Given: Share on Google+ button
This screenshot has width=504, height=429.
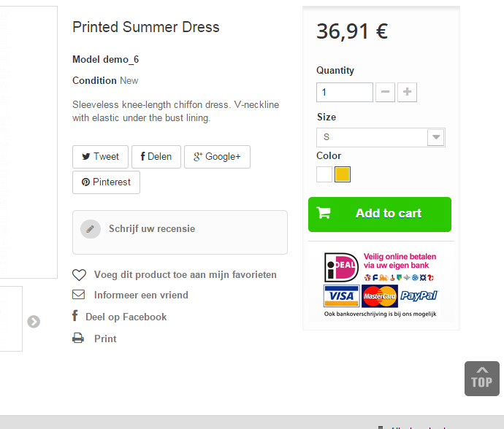Looking at the screenshot, I should point(217,157).
